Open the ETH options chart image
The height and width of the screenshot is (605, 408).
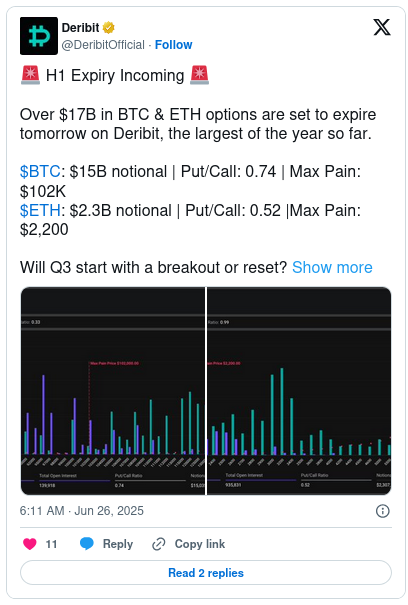point(299,391)
